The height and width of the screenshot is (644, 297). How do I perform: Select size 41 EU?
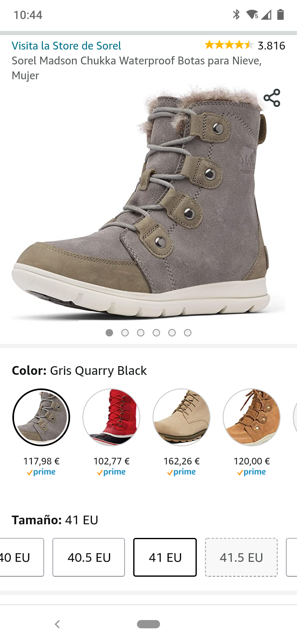tap(165, 557)
